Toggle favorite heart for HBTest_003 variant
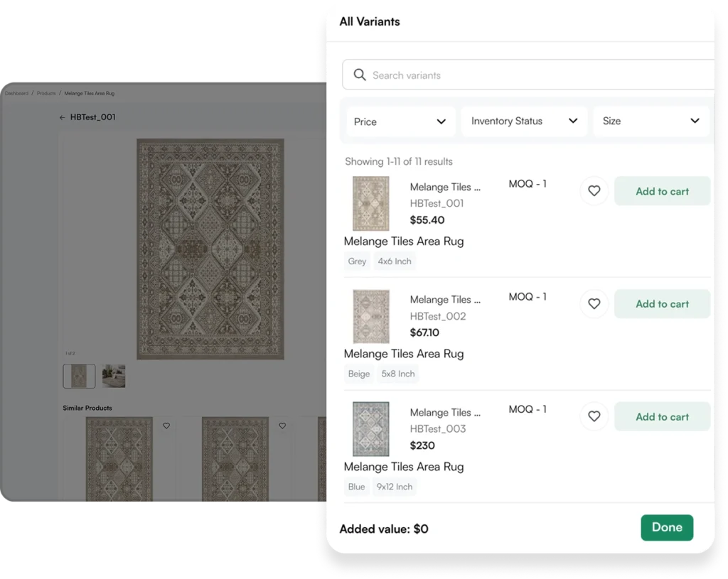Image resolution: width=728 pixels, height=579 pixels. pos(594,417)
